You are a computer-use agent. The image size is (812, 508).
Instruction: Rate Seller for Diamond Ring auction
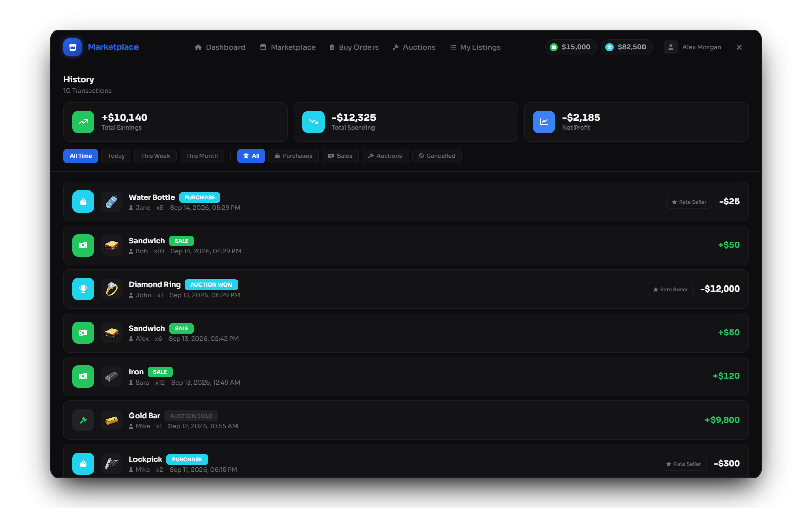tap(670, 289)
